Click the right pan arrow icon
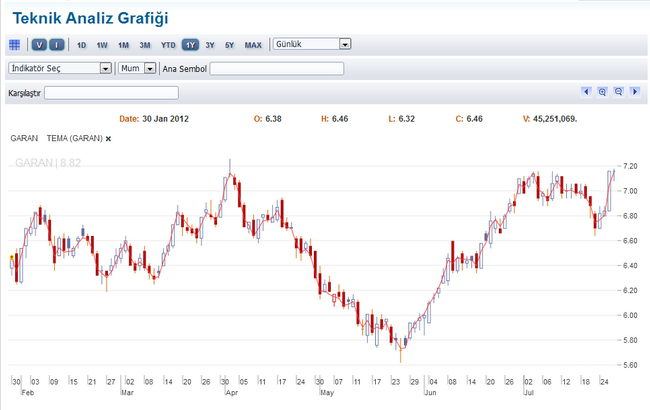Screen dimensions: 650x410 pos(635,92)
